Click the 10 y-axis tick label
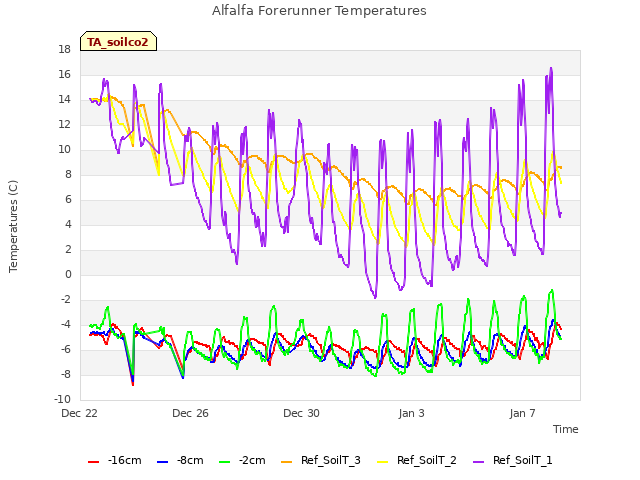 click(x=64, y=149)
